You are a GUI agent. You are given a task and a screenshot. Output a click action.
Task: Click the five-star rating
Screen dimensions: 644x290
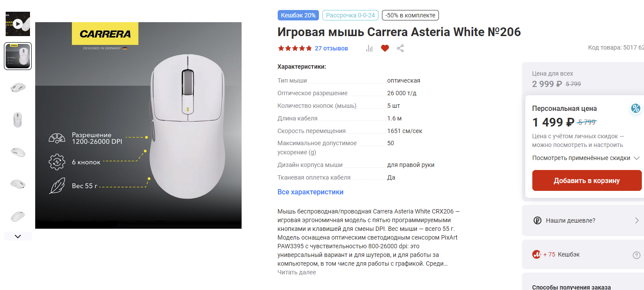(295, 48)
